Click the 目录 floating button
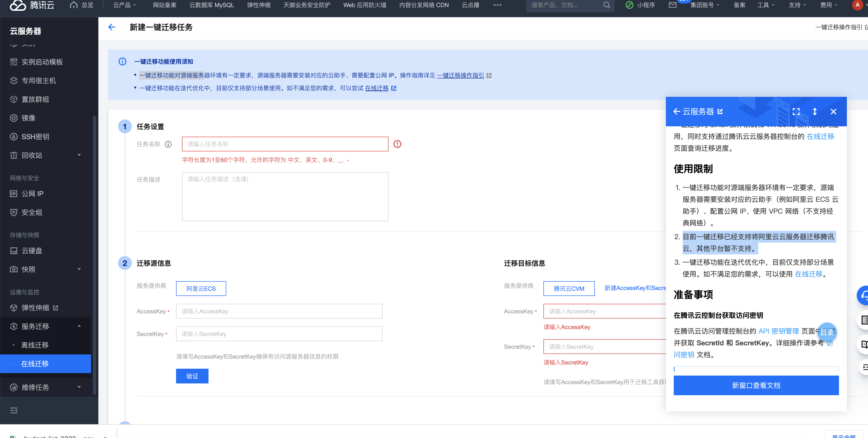This screenshot has height=438, width=868. point(827,332)
